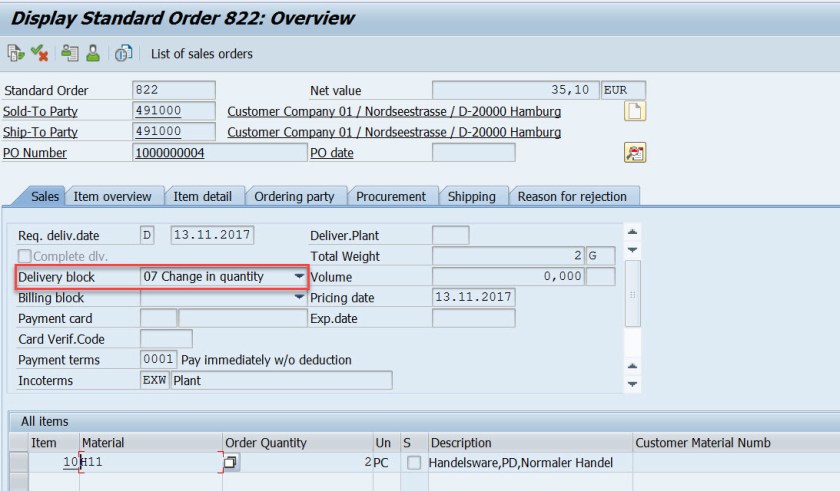Click the clock-and-document icon in toolbar
The image size is (840, 491).
tap(124, 53)
